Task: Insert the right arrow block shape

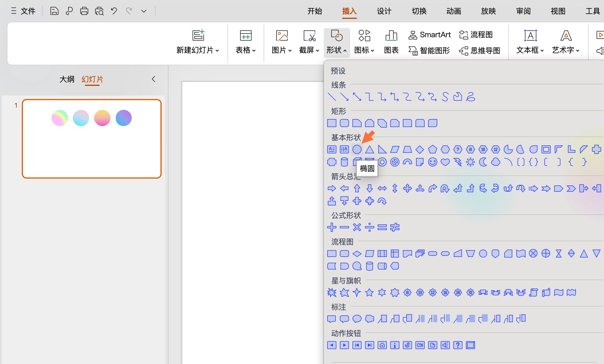Action: click(x=332, y=188)
